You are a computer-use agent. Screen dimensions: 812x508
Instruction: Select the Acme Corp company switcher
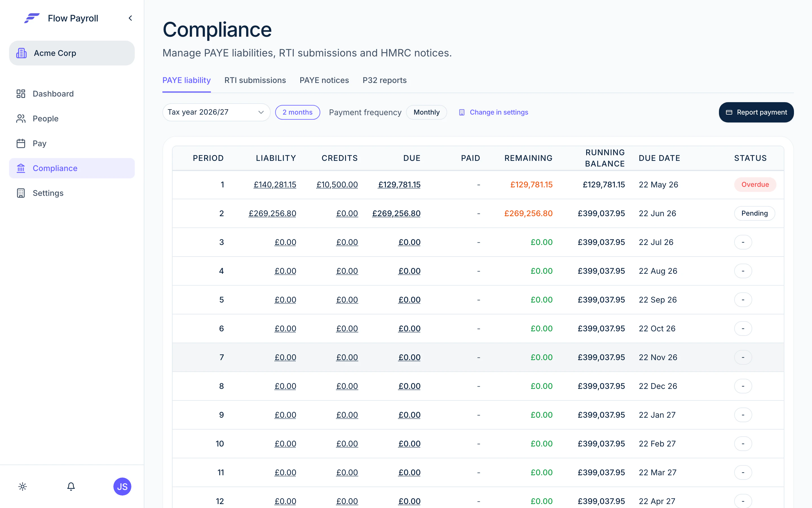tap(72, 53)
